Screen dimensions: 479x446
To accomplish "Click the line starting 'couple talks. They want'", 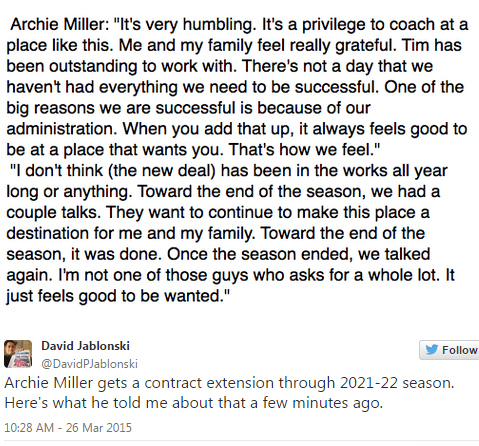I will pyautogui.click(x=218, y=213).
